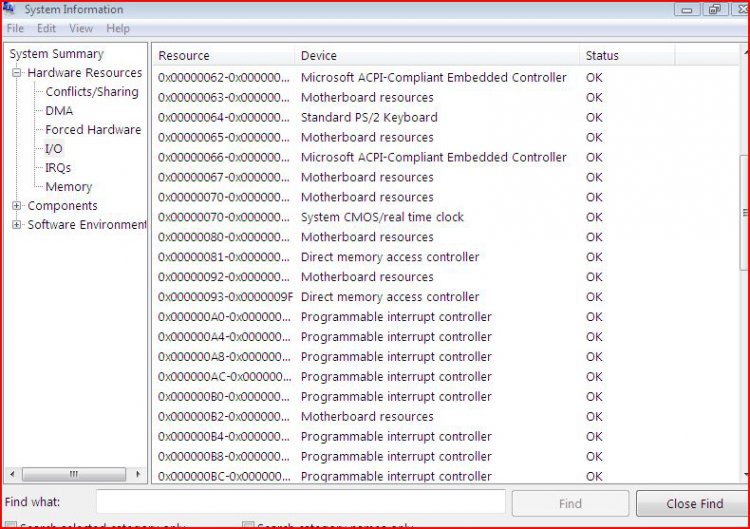Select 0x00000093-0x0000009F Direct memory access row
This screenshot has width=750, height=529.
(380, 297)
